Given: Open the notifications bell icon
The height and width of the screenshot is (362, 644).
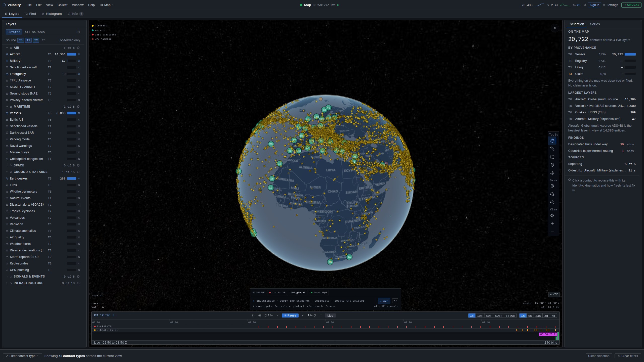Looking at the screenshot, I should coord(585,5).
